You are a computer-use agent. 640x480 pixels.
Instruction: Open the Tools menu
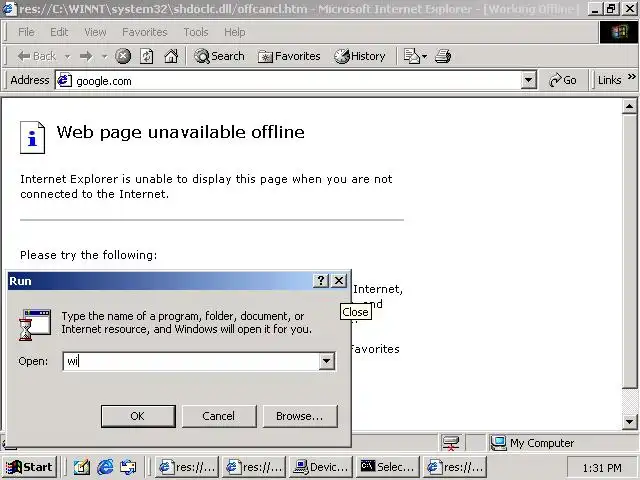pos(196,32)
